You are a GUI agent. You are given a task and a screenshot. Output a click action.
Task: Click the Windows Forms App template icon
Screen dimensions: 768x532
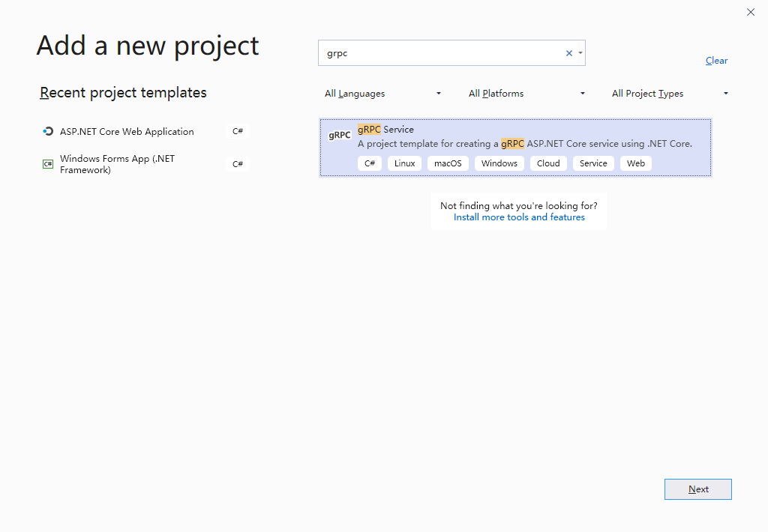coord(48,164)
